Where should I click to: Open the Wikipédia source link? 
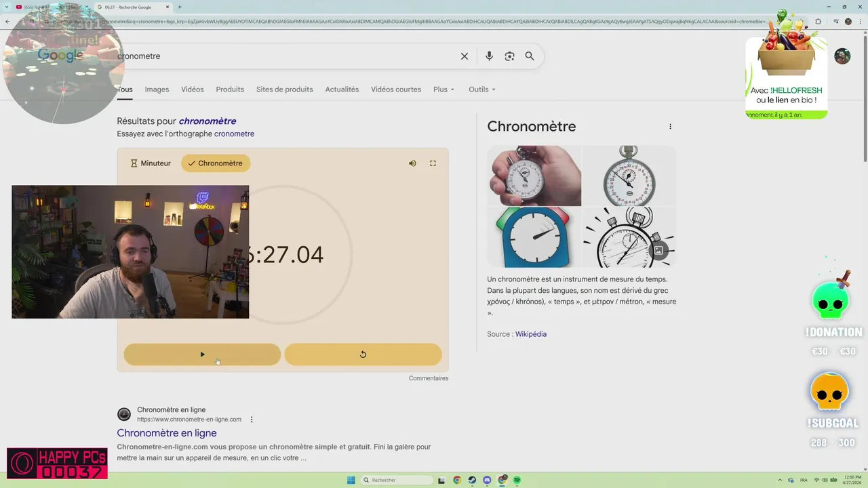coord(531,334)
